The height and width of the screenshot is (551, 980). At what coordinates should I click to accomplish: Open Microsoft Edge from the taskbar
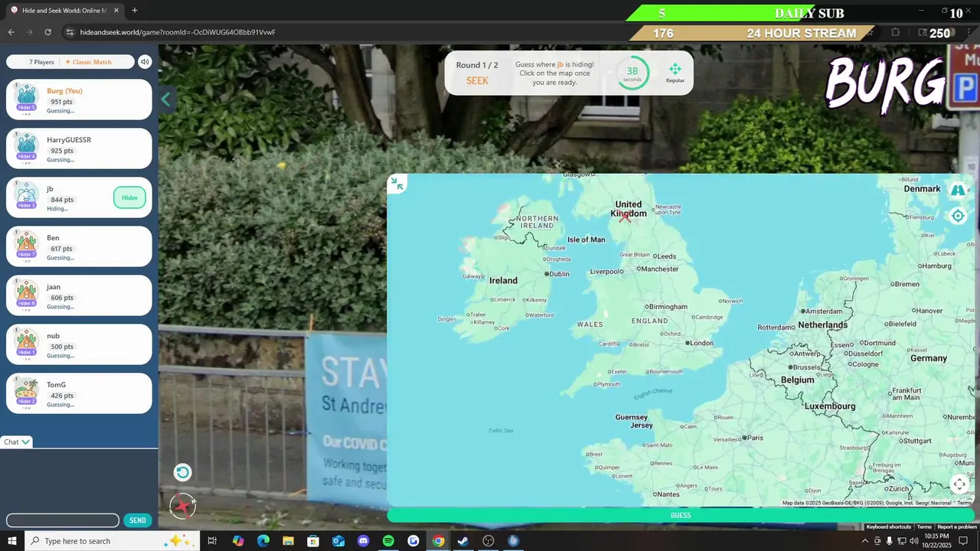[263, 541]
